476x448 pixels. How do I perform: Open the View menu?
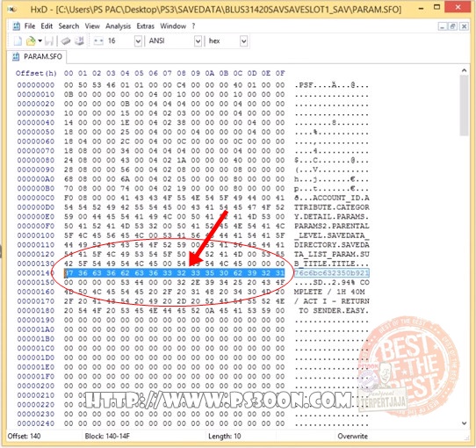(x=92, y=26)
